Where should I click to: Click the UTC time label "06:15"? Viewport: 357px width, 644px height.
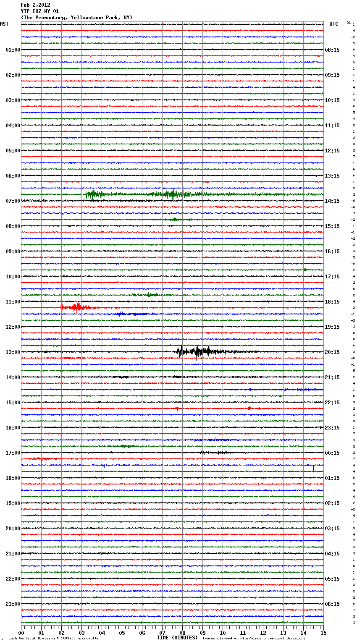[332, 604]
